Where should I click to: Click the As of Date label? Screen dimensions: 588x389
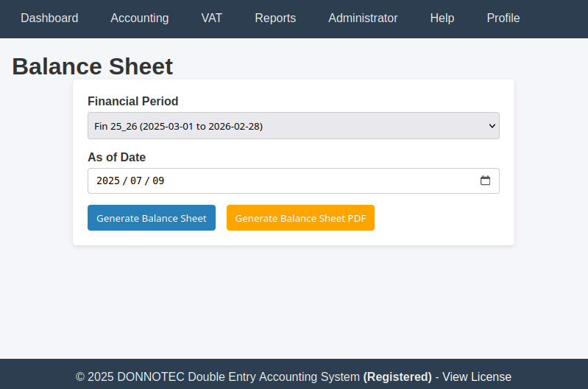116,158
